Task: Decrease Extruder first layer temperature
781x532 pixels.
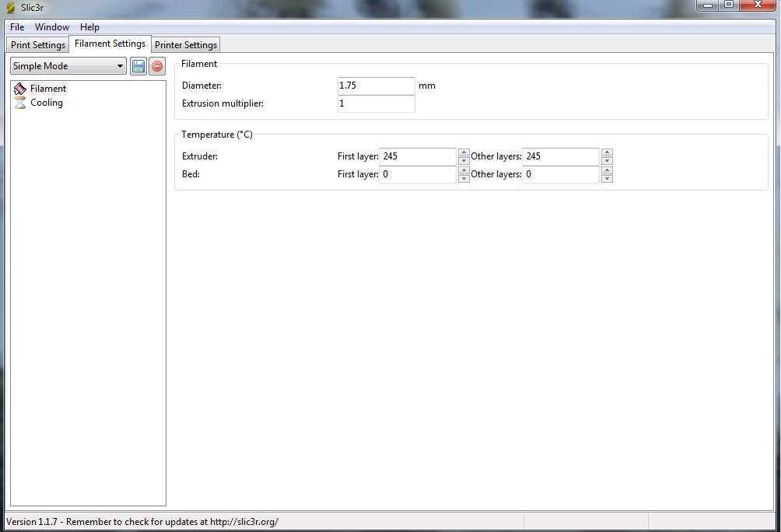Action: (464, 160)
